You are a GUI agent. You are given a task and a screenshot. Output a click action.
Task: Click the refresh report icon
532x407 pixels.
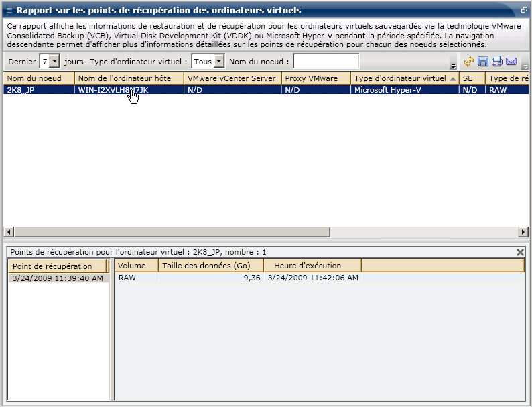pos(469,62)
